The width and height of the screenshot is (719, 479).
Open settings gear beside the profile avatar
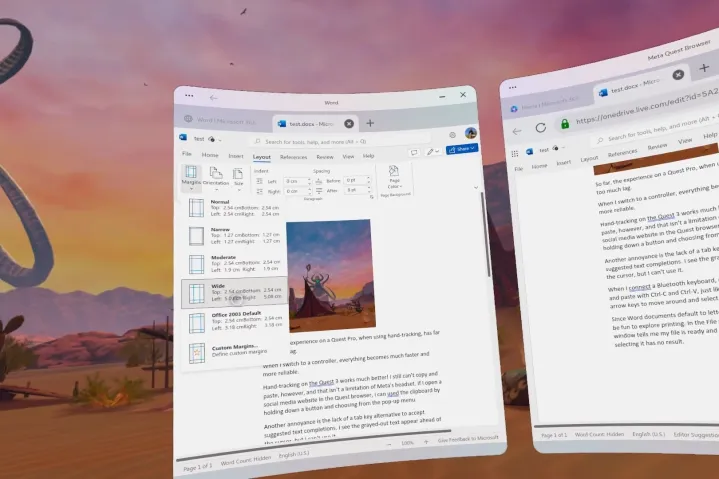(452, 135)
